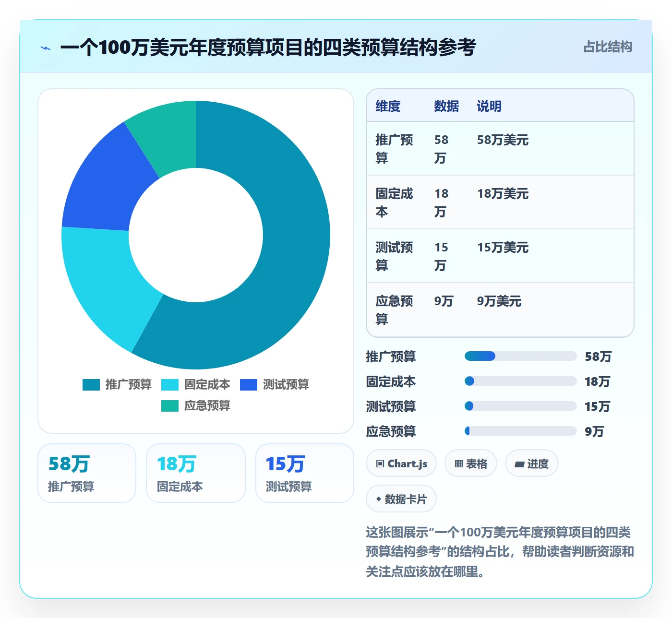
Task: Open the 18万 固定成本 stat card
Action: [x=196, y=473]
